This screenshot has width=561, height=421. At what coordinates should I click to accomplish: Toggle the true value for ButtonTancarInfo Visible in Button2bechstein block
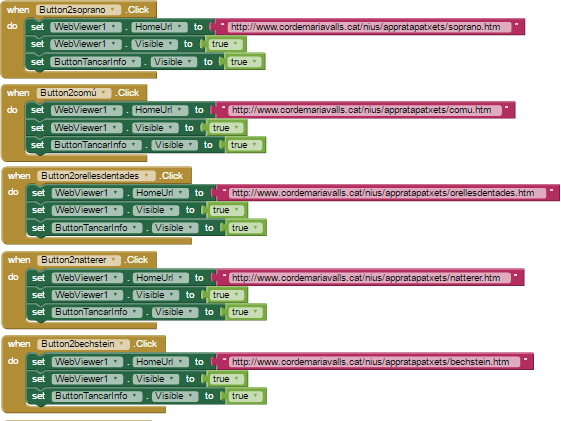pyautogui.click(x=245, y=396)
